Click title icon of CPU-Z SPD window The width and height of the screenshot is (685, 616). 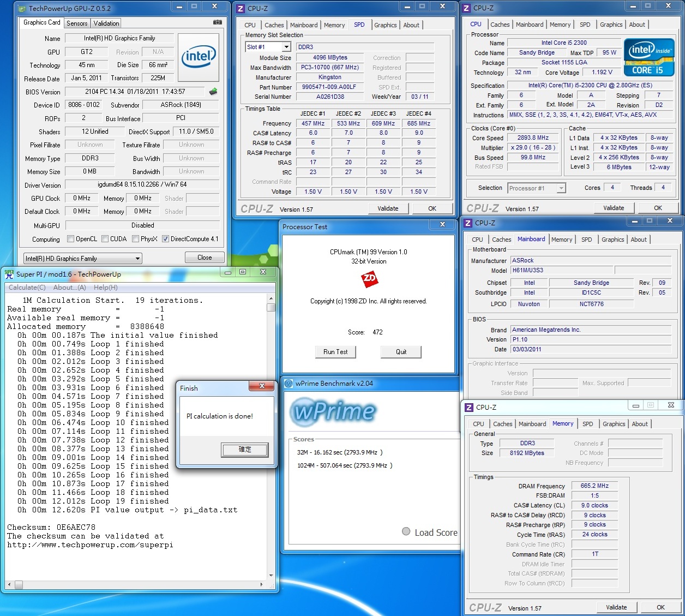click(x=241, y=9)
